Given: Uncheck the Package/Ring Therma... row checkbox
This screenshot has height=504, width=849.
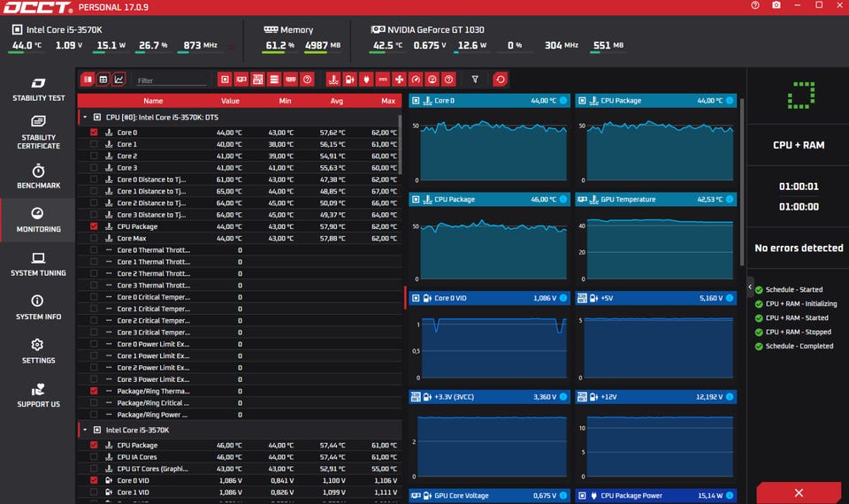Looking at the screenshot, I should pyautogui.click(x=95, y=391).
